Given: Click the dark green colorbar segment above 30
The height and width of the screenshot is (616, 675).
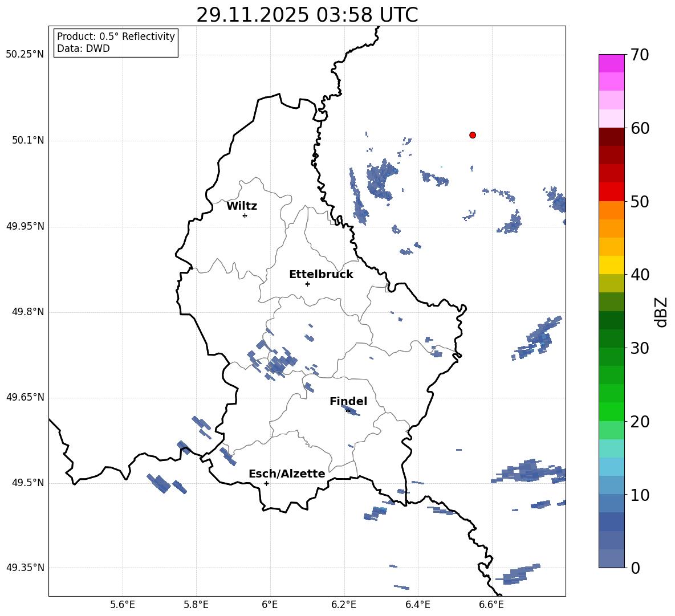Looking at the screenshot, I should click(612, 338).
